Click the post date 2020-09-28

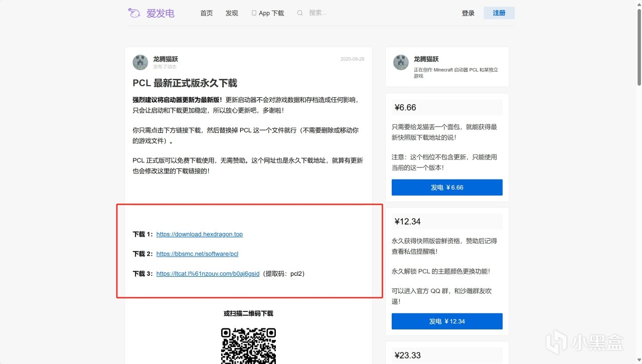pos(352,59)
